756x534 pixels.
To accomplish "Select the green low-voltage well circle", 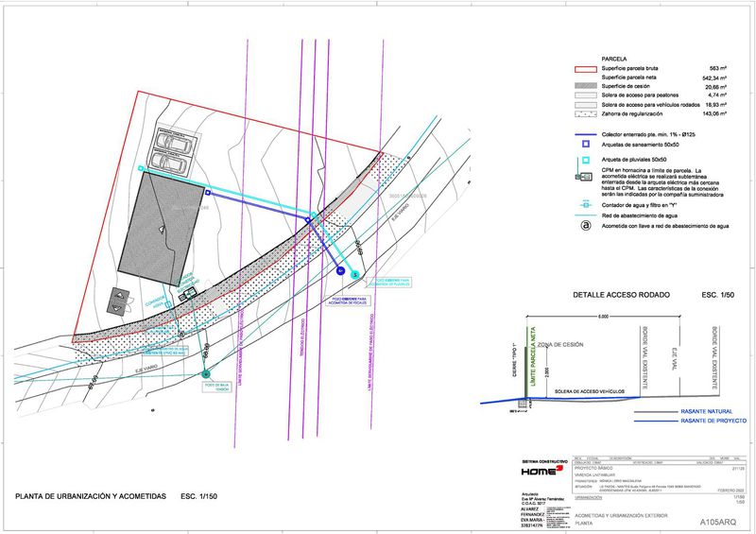I will tap(207, 374).
